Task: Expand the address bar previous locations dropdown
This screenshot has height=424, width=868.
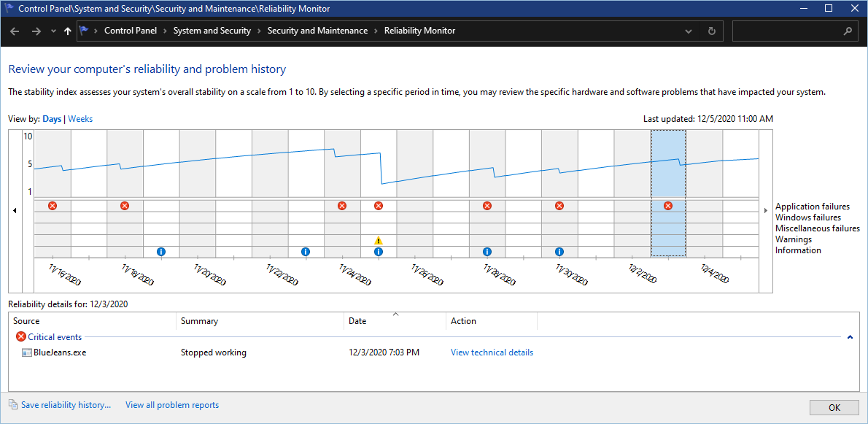Action: click(689, 31)
